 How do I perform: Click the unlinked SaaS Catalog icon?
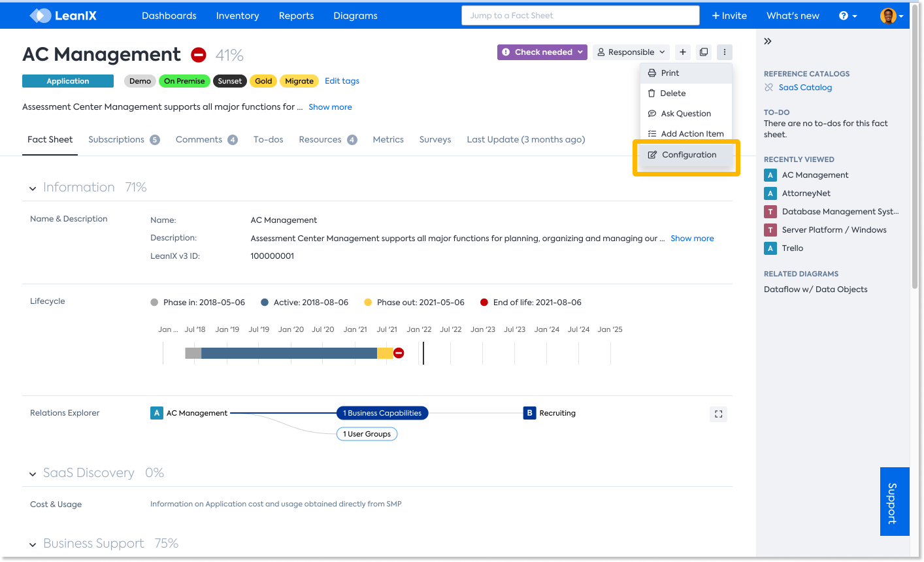(769, 88)
